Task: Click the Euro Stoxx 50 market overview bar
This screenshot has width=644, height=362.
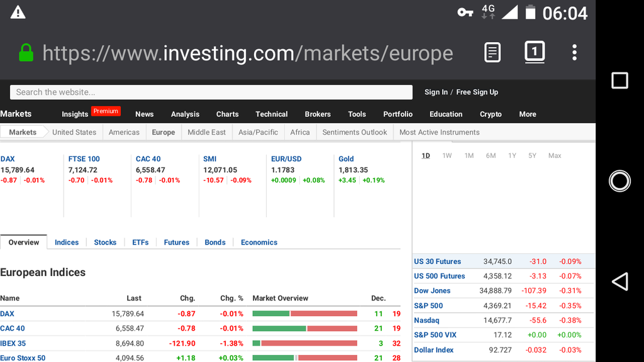Action: (x=305, y=358)
